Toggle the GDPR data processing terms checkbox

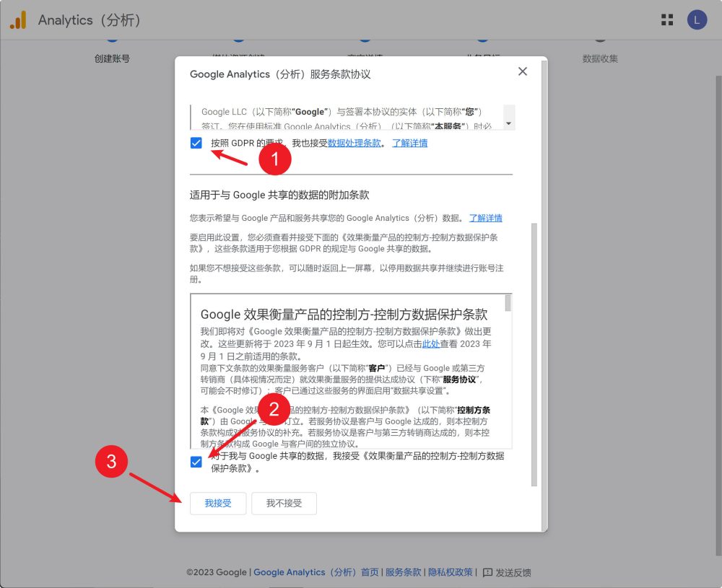196,143
